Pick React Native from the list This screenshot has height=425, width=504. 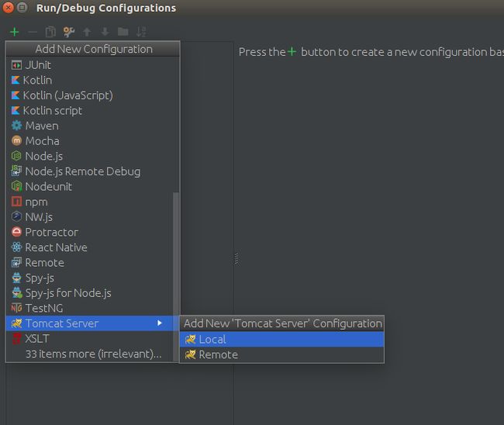[x=90, y=247]
